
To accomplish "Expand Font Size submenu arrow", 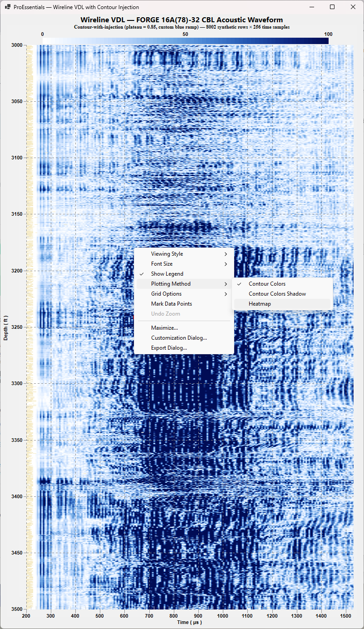I will coord(226,264).
